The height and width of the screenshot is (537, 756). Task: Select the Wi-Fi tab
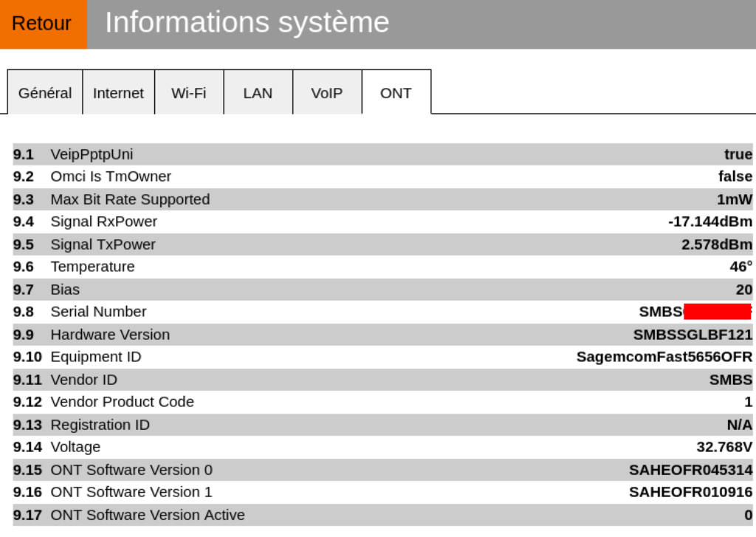(x=189, y=92)
